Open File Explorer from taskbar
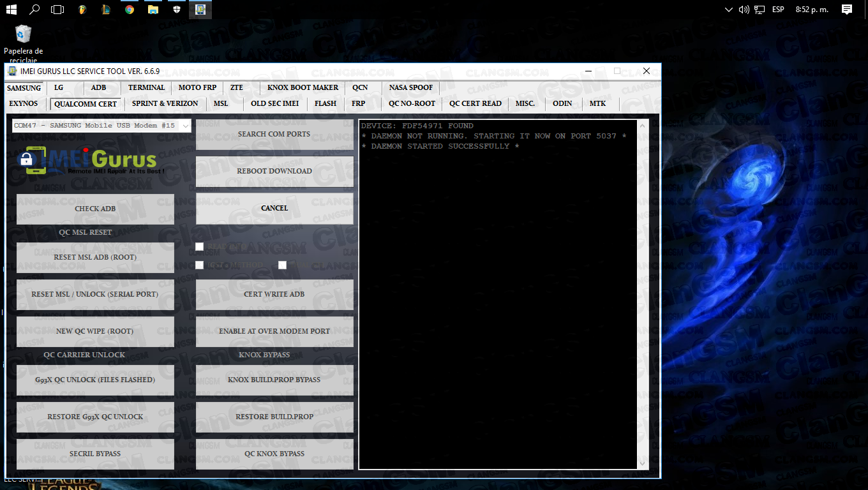868x490 pixels. coord(153,10)
